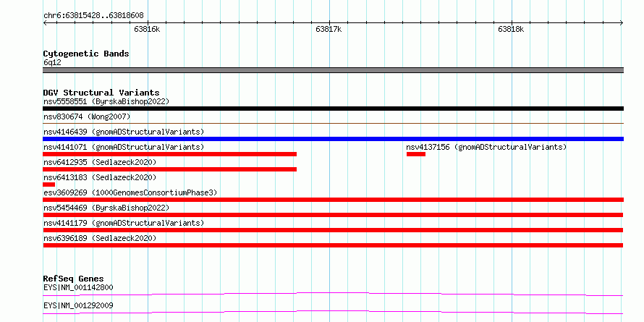Select the red nsv4141071 variant bar

click(x=169, y=154)
